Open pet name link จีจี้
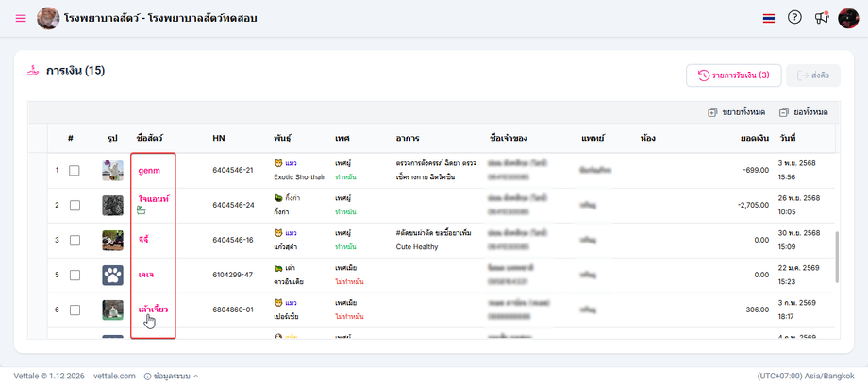The width and height of the screenshot is (868, 385). click(143, 240)
